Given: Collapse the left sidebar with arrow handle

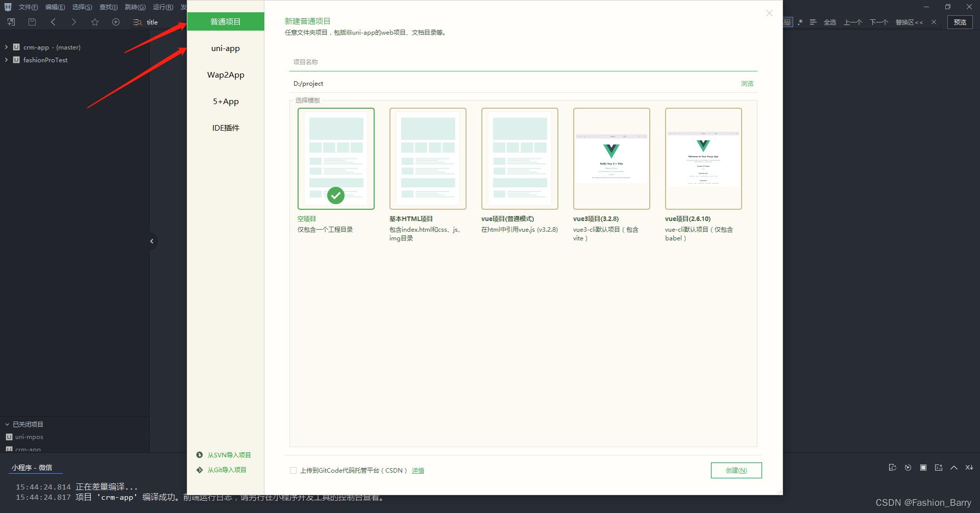Looking at the screenshot, I should (x=152, y=241).
